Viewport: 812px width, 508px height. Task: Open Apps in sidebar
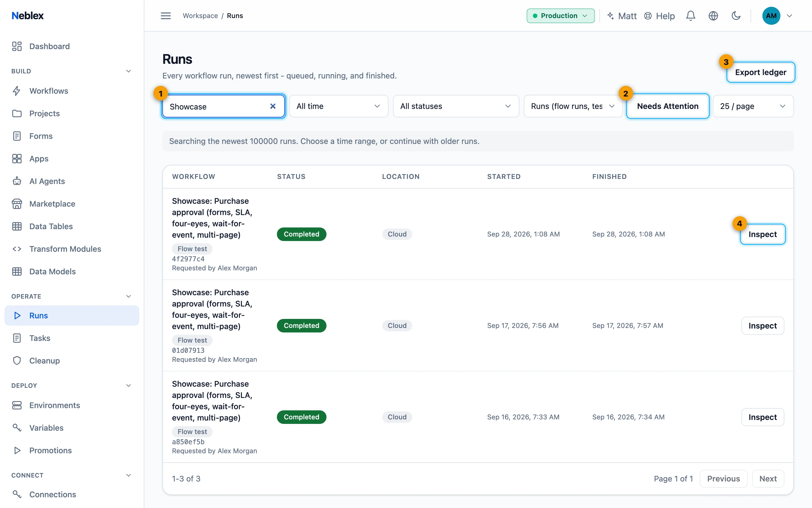pos(72,159)
